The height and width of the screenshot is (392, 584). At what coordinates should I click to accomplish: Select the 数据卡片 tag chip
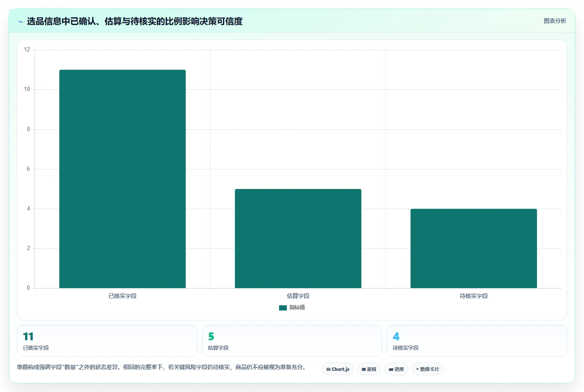coord(427,369)
